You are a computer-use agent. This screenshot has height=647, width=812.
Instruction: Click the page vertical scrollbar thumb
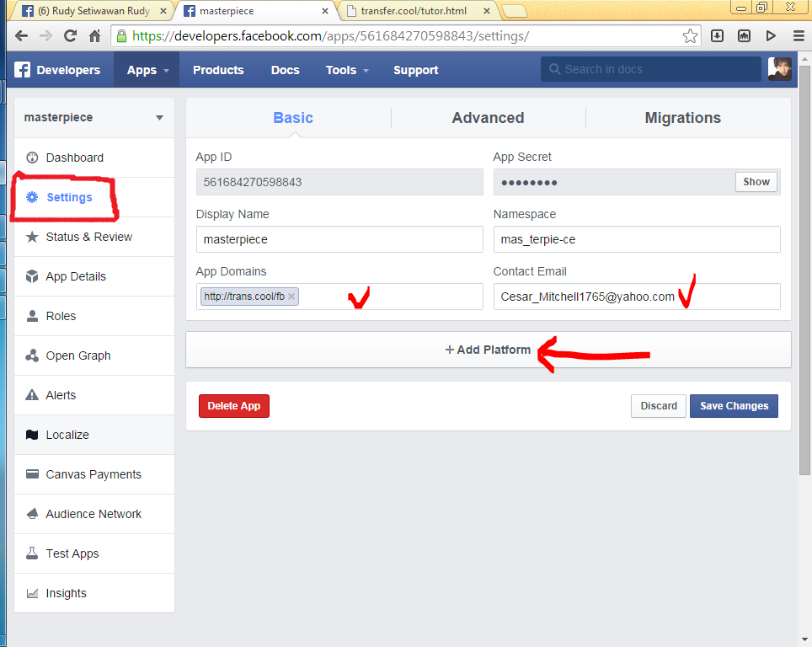click(804, 270)
